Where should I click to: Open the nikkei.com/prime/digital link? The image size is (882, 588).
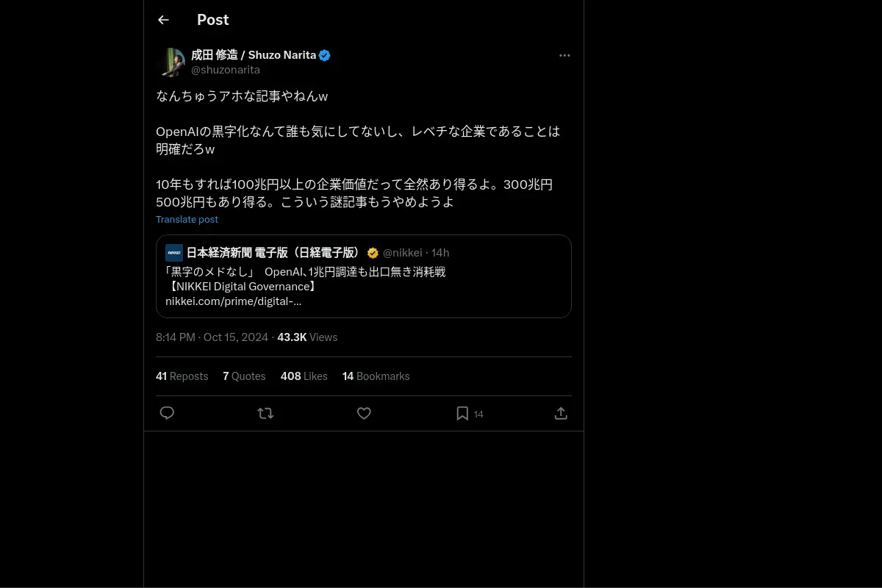(x=233, y=301)
